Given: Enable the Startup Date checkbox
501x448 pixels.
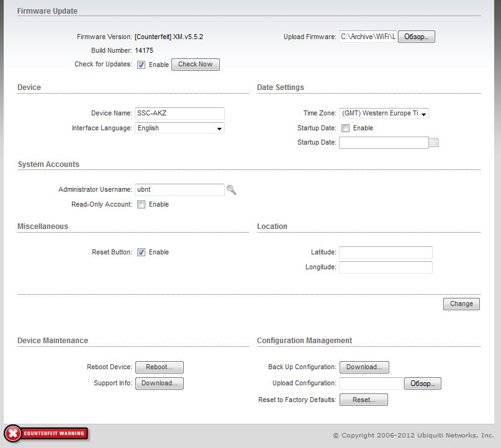Looking at the screenshot, I should pyautogui.click(x=346, y=128).
